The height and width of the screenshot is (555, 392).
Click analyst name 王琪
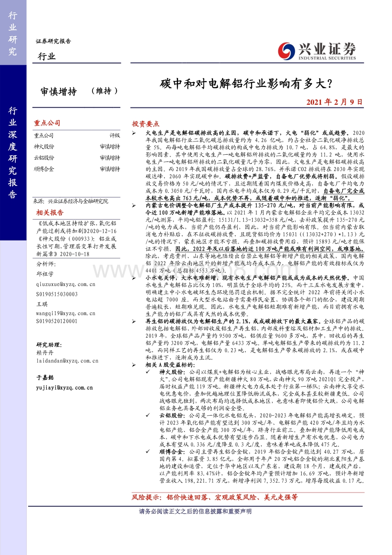click(x=42, y=304)
